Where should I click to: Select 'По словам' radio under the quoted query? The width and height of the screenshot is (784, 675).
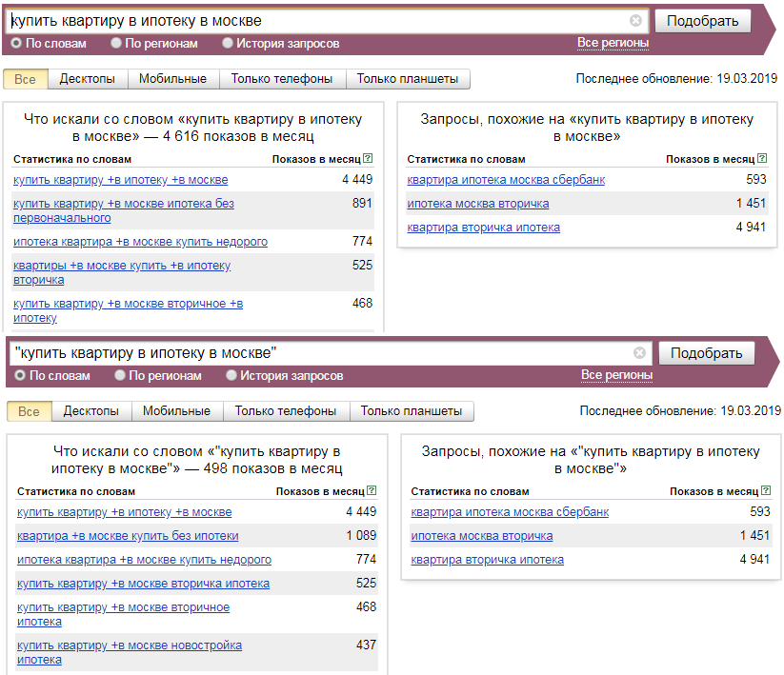coord(20,375)
